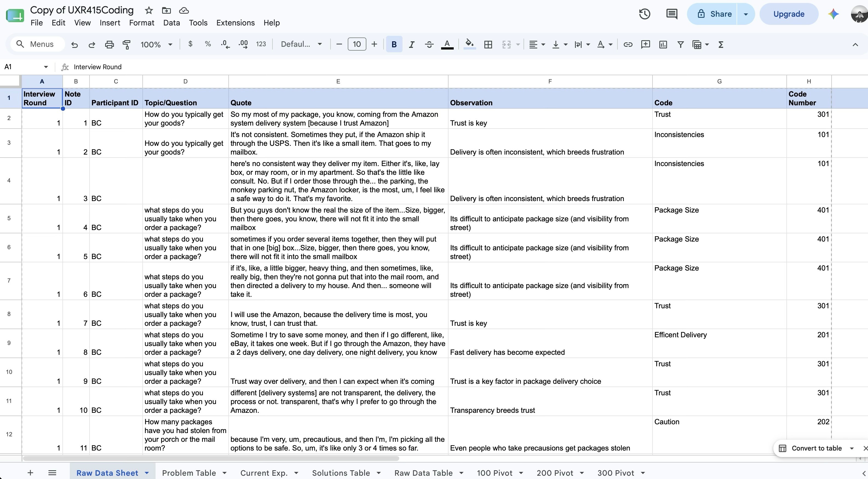The image size is (868, 479).
Task: Toggle Italic formatting
Action: coord(412,44)
